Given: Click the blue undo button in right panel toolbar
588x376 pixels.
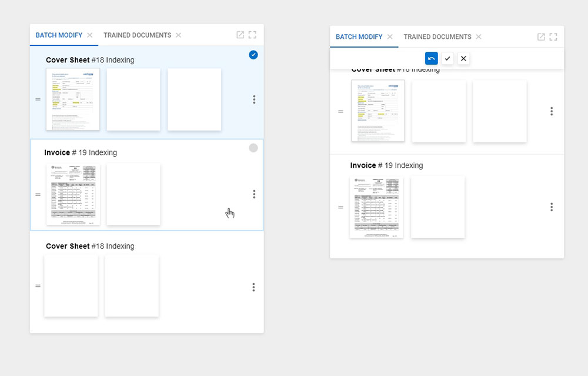Looking at the screenshot, I should [432, 59].
